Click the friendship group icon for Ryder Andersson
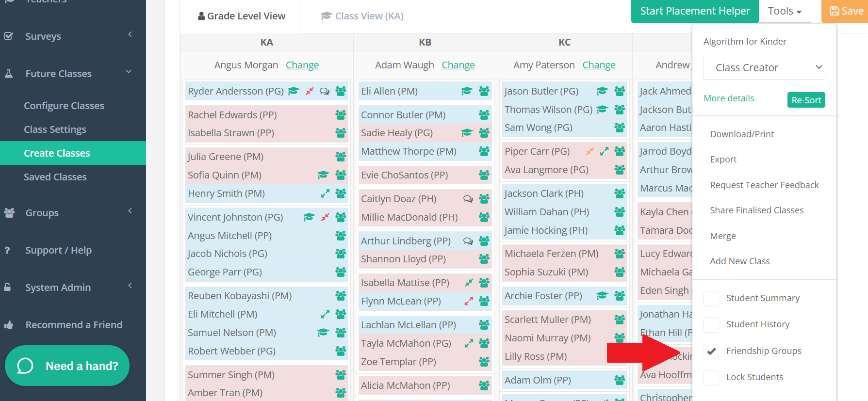The image size is (868, 401). pos(341,91)
